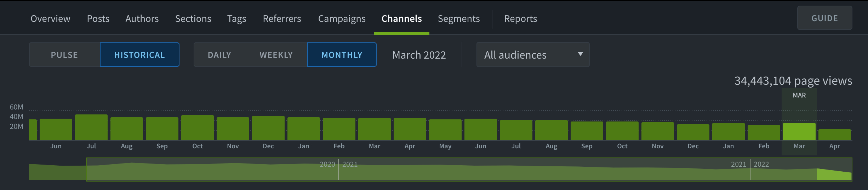Image resolution: width=868 pixels, height=190 pixels.
Task: Select the Jan 2021 bar
Action: [x=304, y=129]
